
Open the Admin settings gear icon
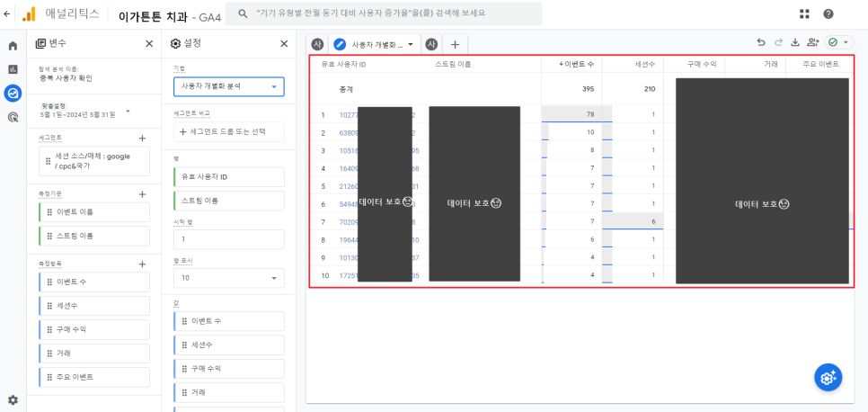point(13,399)
